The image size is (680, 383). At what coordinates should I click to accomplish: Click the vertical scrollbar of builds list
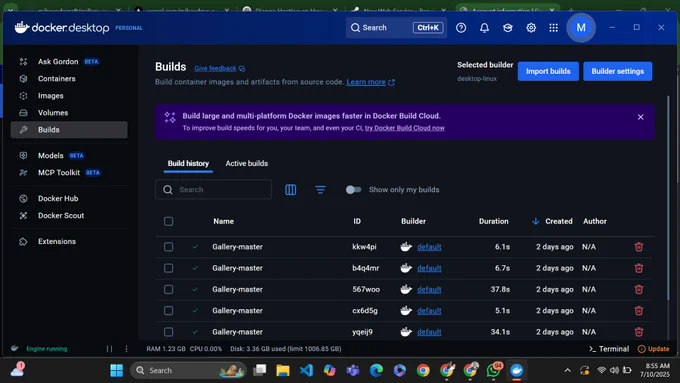click(x=668, y=197)
